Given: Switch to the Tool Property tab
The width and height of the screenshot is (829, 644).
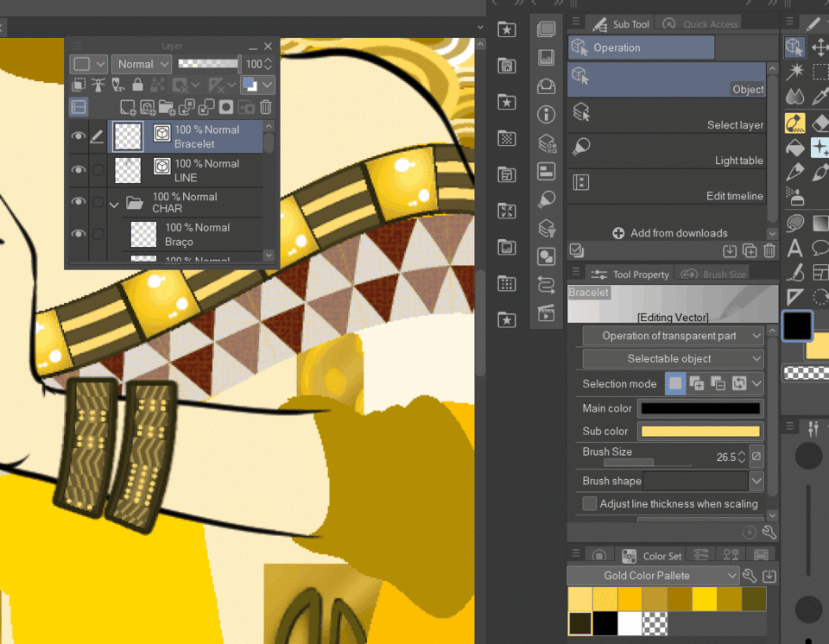Looking at the screenshot, I should pyautogui.click(x=630, y=274).
